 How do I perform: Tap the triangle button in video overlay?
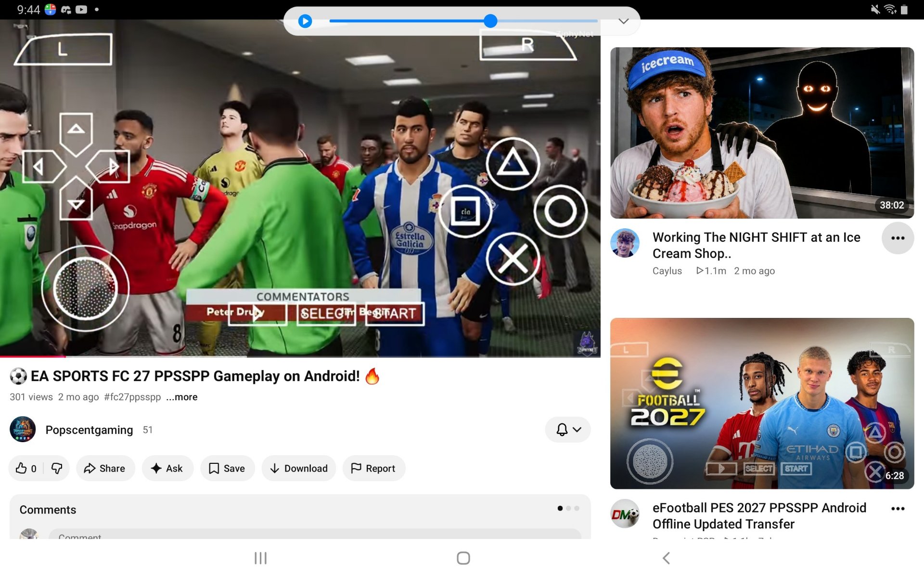click(513, 164)
